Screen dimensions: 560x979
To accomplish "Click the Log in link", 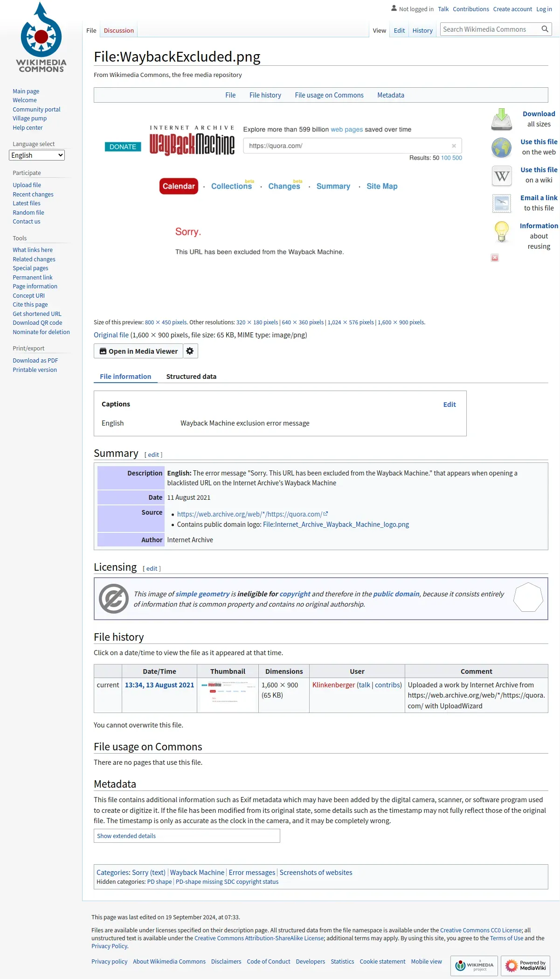I will [544, 9].
